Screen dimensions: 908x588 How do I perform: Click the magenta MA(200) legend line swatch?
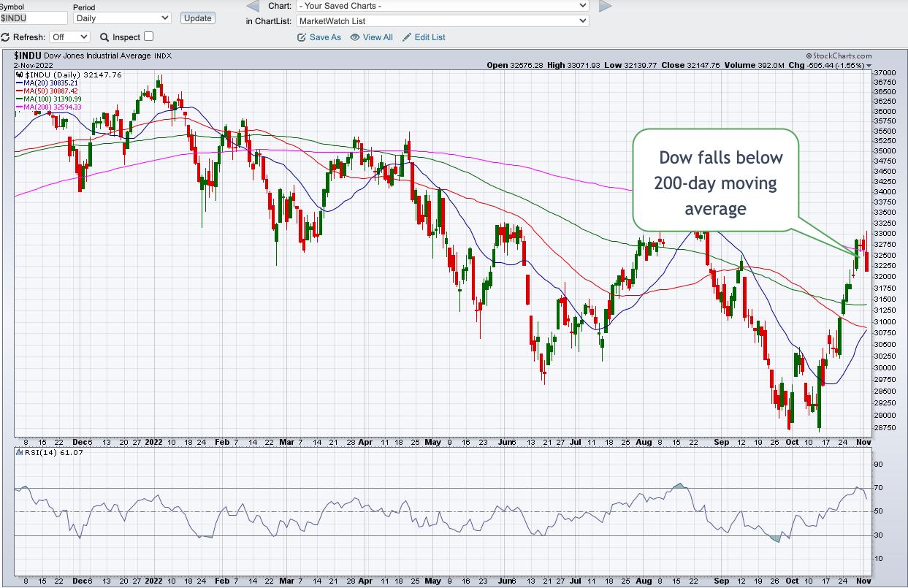click(x=20, y=107)
